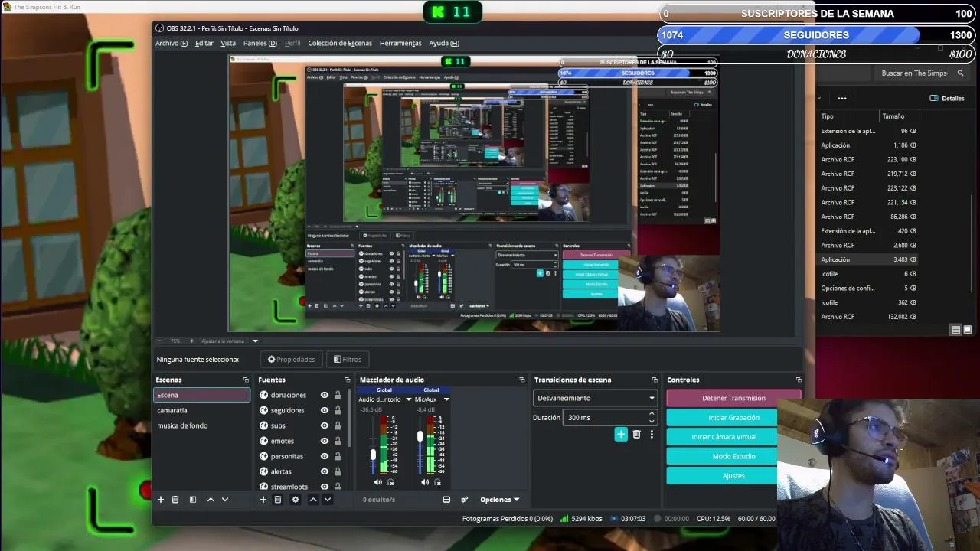This screenshot has width=980, height=551.
Task: Add a scene transition with the plus button
Action: pos(621,435)
